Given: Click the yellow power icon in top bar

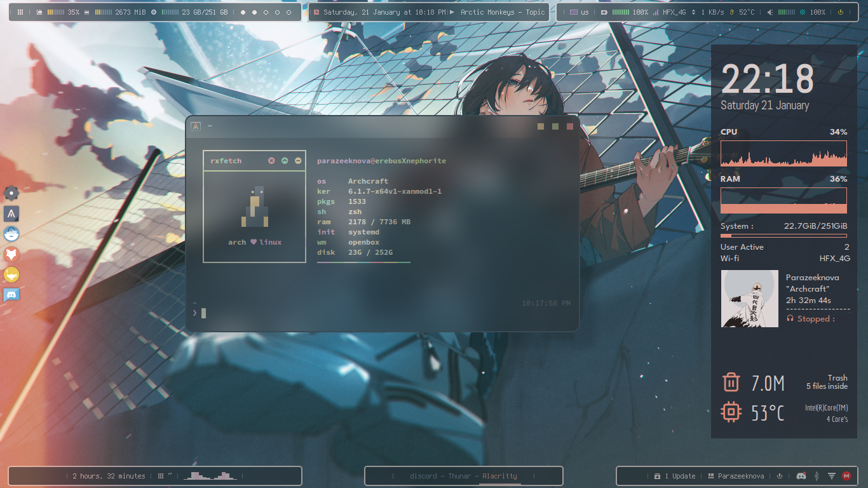Looking at the screenshot, I should click(x=840, y=12).
